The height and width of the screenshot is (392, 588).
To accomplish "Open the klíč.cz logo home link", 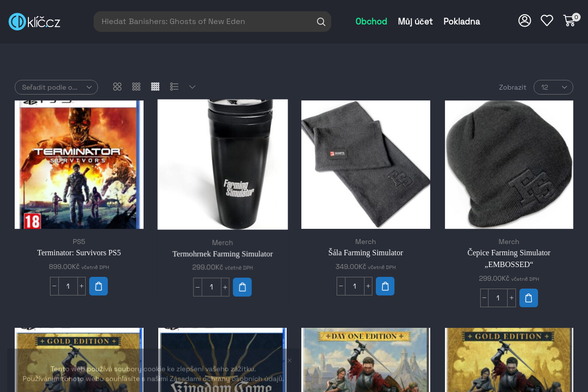I will pos(34,22).
